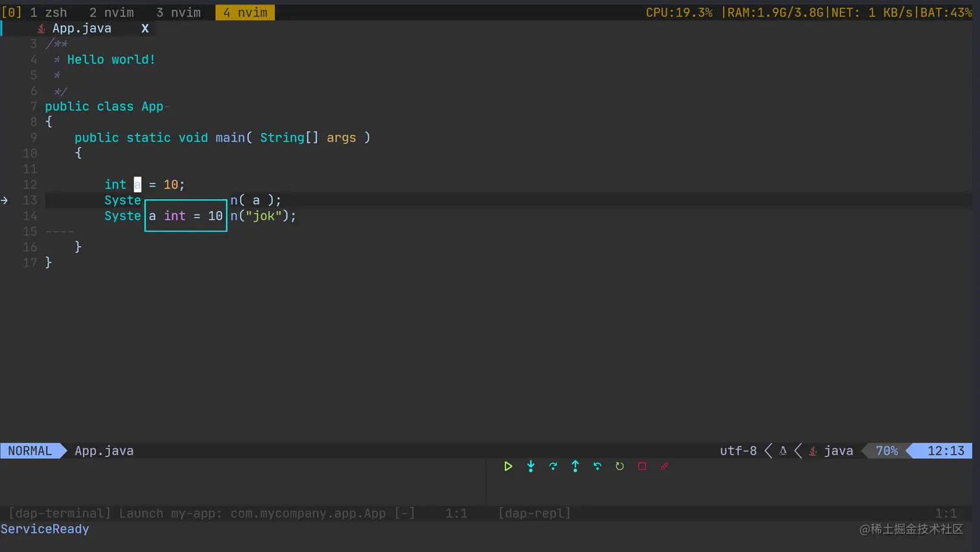Click the NET: 1 KB/s status text
This screenshot has width=980, height=552.
872,12
